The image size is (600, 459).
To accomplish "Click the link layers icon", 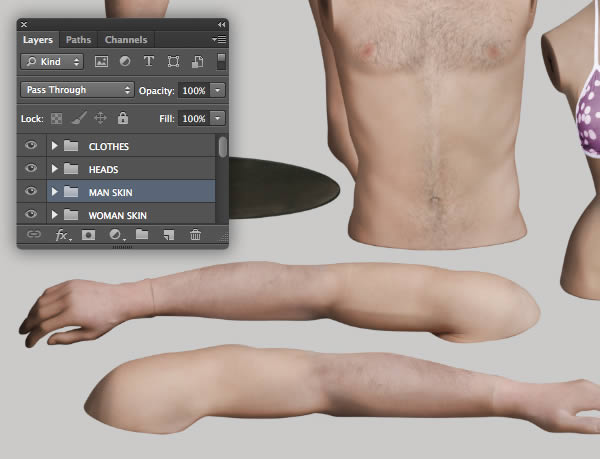I will [34, 234].
